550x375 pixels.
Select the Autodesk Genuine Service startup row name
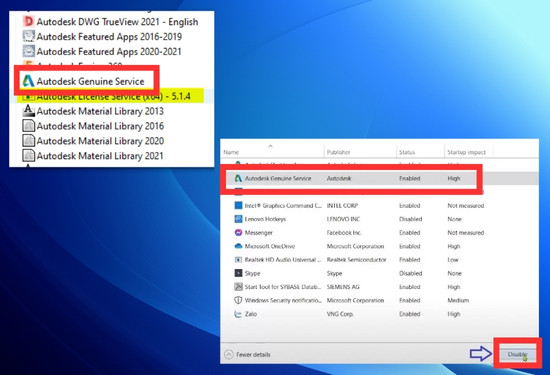coord(278,178)
